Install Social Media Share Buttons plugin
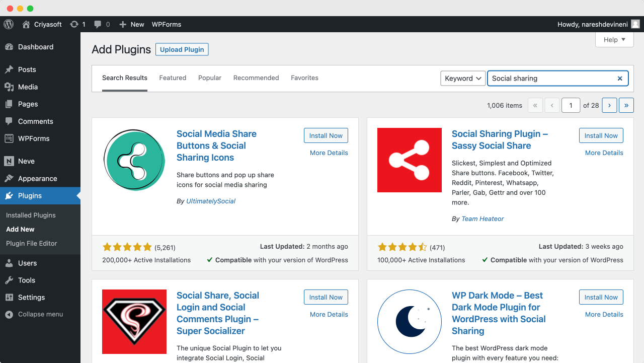This screenshot has width=644, height=363. (x=326, y=135)
